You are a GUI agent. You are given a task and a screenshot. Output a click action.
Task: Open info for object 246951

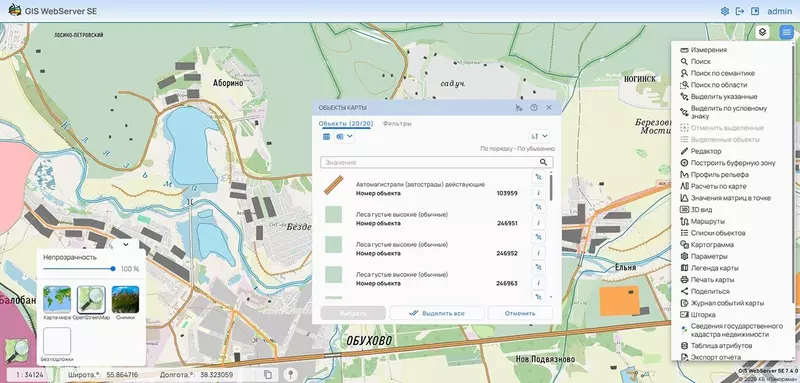pos(538,222)
